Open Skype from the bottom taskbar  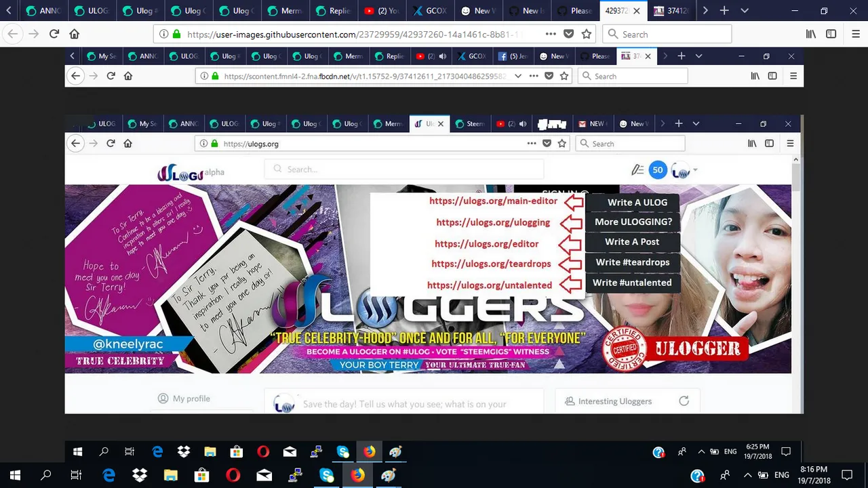coord(326,475)
